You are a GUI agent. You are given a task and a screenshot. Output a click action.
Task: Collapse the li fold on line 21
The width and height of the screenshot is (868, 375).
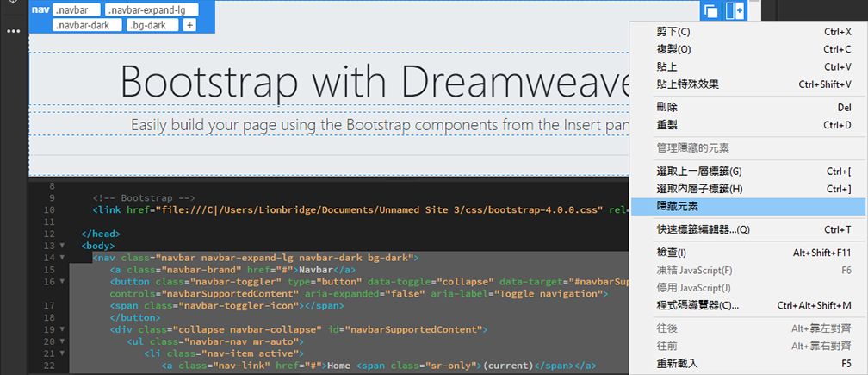click(62, 353)
